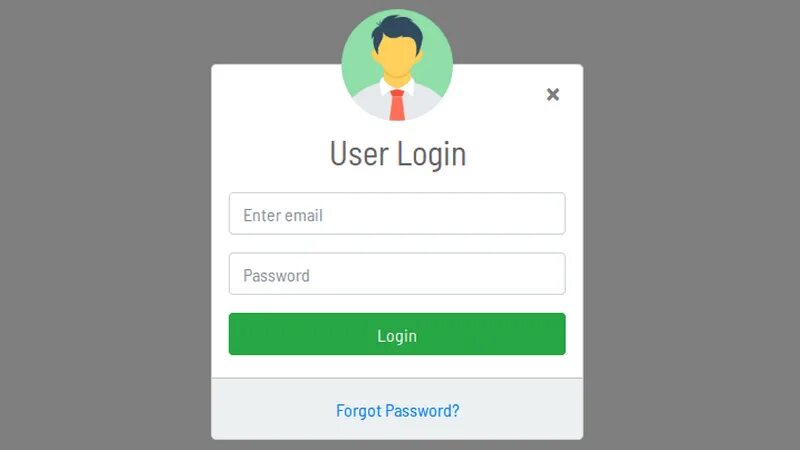Click the word "User" in the heading
Screen dimensions: 800x450
pos(359,153)
